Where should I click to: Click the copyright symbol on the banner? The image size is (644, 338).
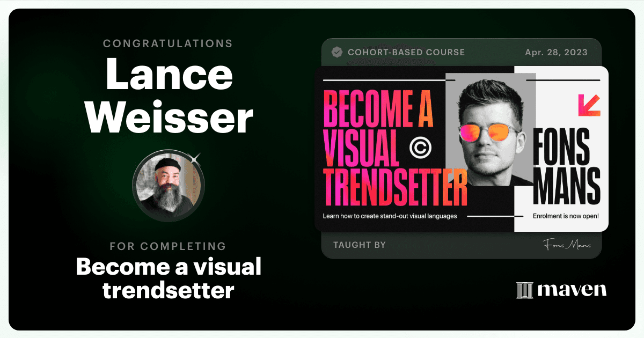pyautogui.click(x=421, y=146)
